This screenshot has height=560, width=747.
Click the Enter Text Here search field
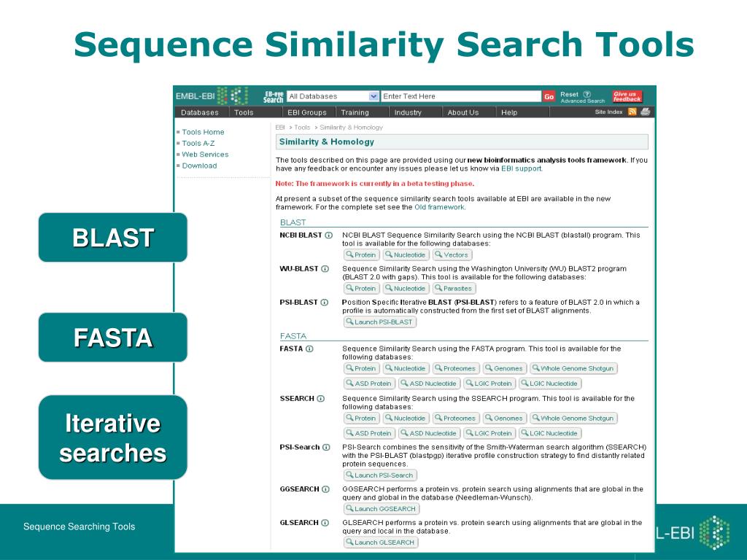pos(461,96)
